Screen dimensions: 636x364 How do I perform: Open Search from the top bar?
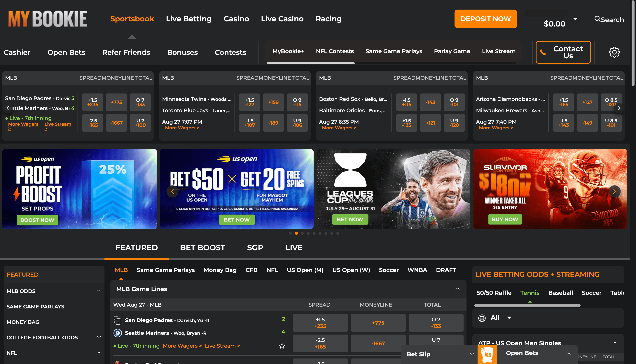pyautogui.click(x=609, y=20)
